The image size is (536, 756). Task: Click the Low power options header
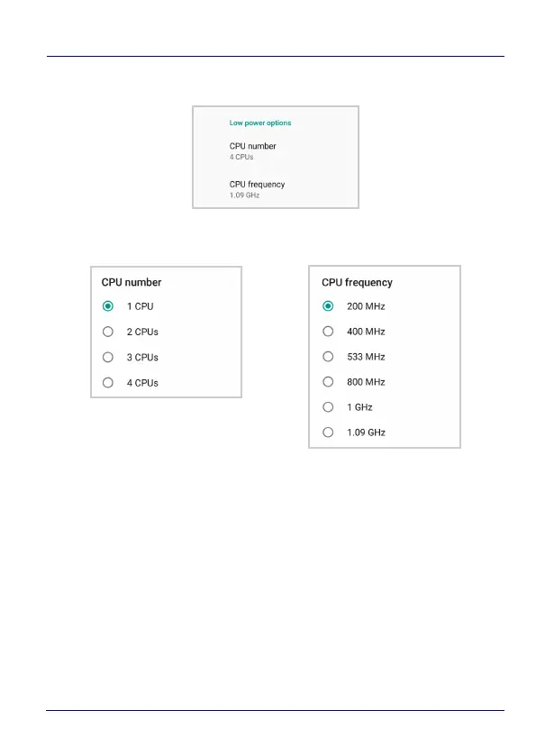tap(260, 123)
